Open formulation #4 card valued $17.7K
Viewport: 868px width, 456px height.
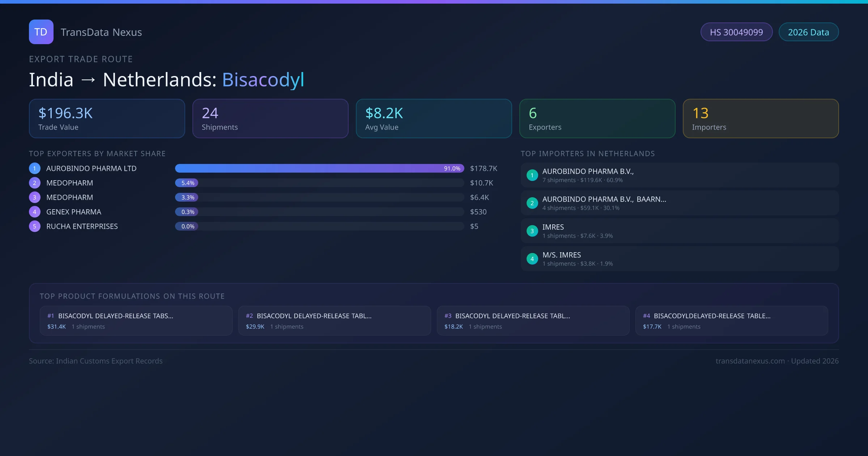731,321
